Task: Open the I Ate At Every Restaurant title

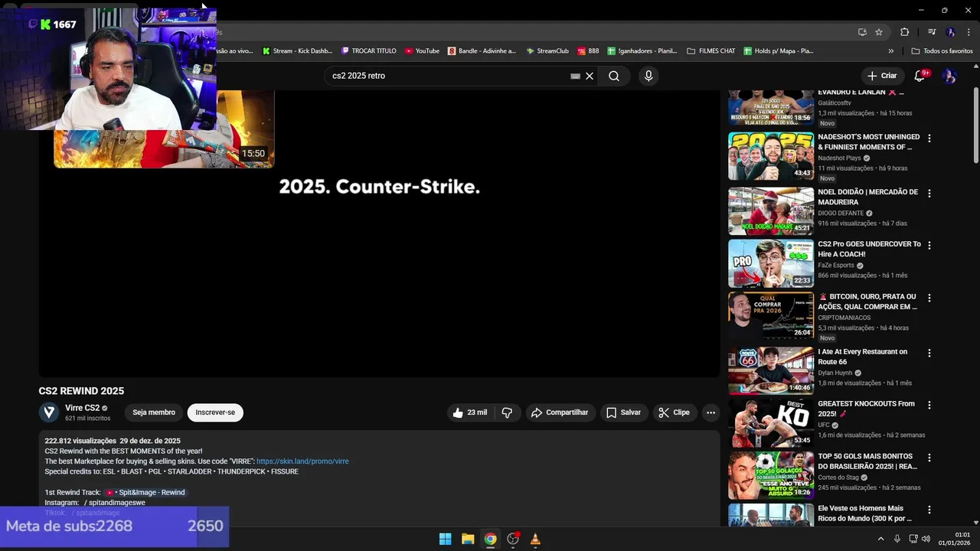Action: tap(862, 357)
